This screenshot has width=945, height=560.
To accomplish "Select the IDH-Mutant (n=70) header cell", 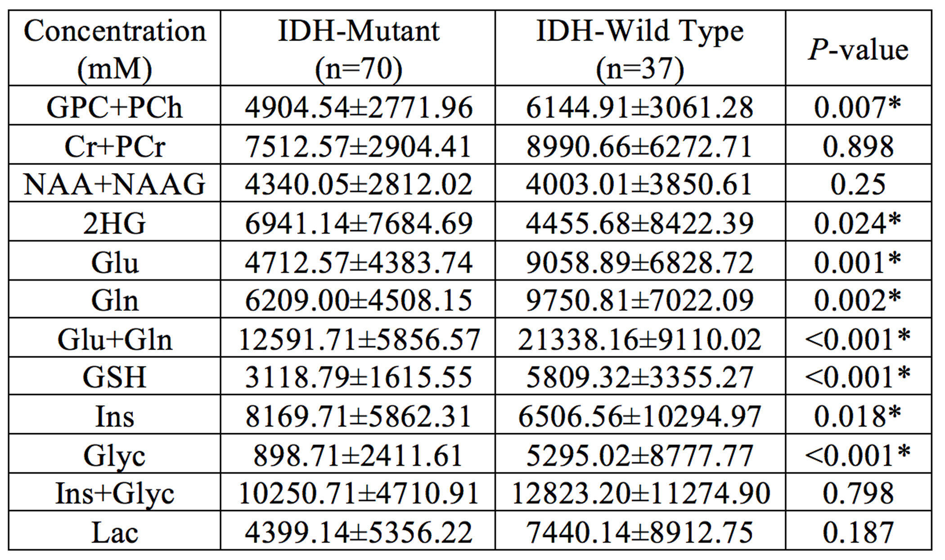I will [x=358, y=49].
